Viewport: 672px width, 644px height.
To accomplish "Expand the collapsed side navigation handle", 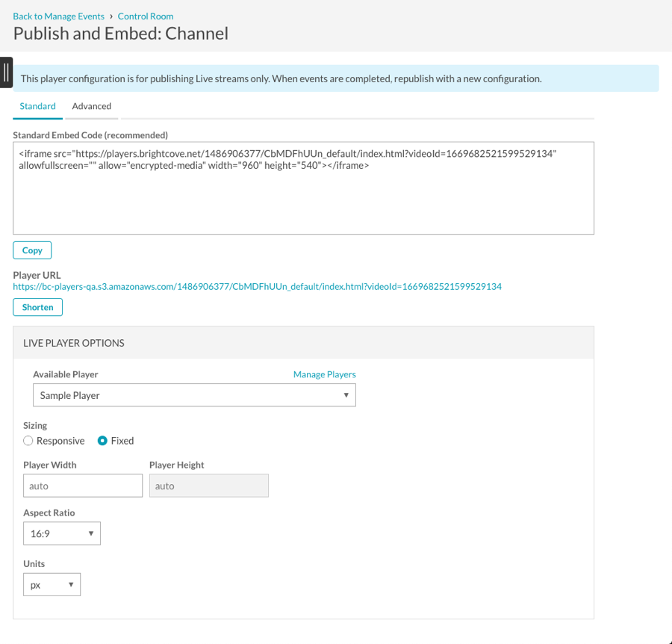I will [6, 72].
